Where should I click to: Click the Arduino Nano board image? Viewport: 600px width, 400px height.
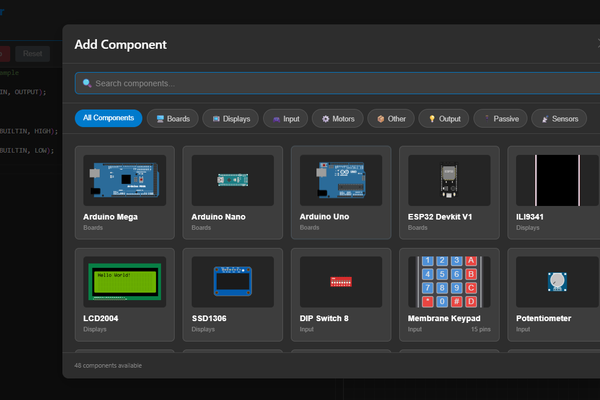pos(233,180)
